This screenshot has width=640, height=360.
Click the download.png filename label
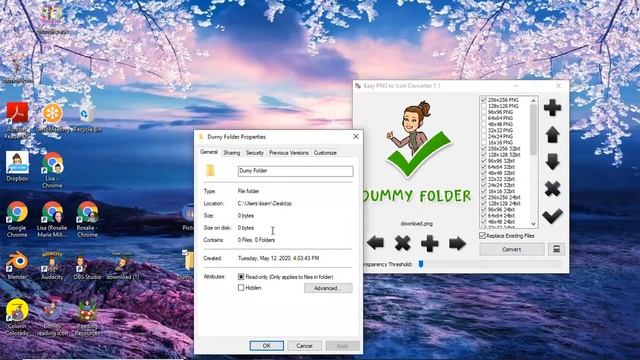coord(416,224)
